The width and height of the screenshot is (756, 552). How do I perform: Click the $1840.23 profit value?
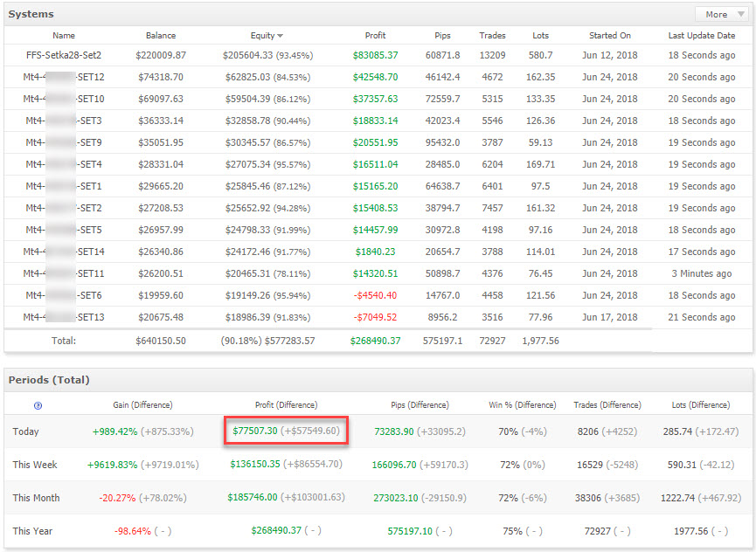[375, 252]
